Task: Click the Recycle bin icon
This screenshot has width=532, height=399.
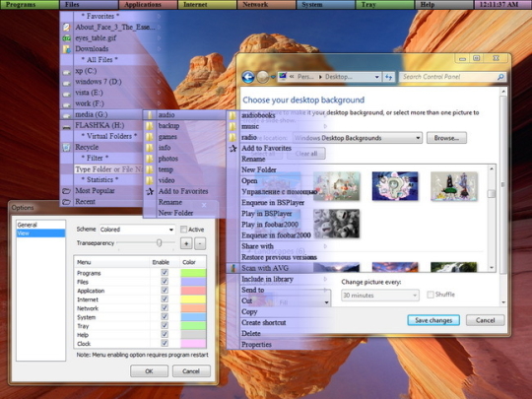Action: (x=67, y=147)
